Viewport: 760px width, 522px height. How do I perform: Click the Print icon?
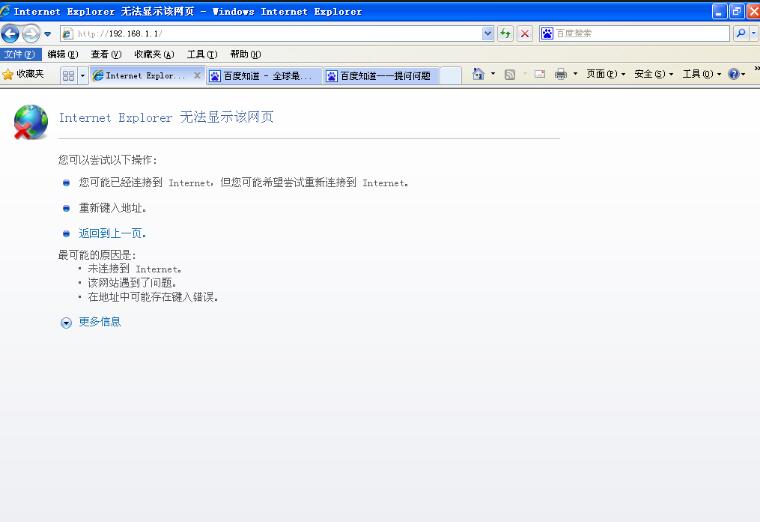561,74
